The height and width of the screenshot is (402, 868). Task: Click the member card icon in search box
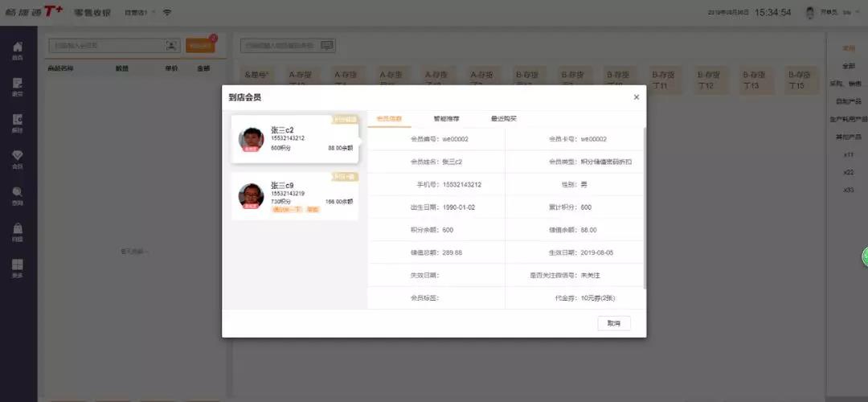point(170,46)
